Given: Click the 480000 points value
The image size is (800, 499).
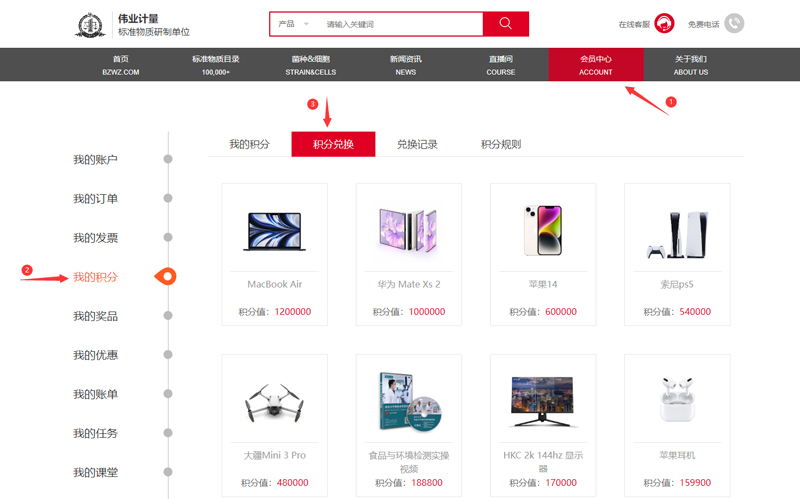Looking at the screenshot, I should tap(292, 483).
